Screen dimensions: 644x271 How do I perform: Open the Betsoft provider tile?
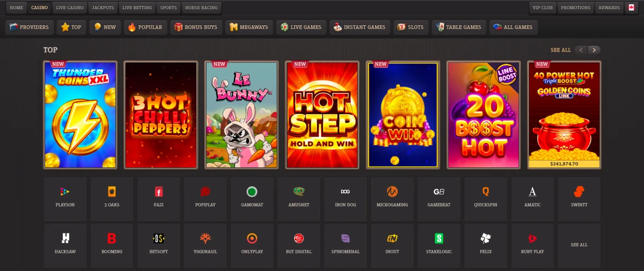tap(158, 245)
